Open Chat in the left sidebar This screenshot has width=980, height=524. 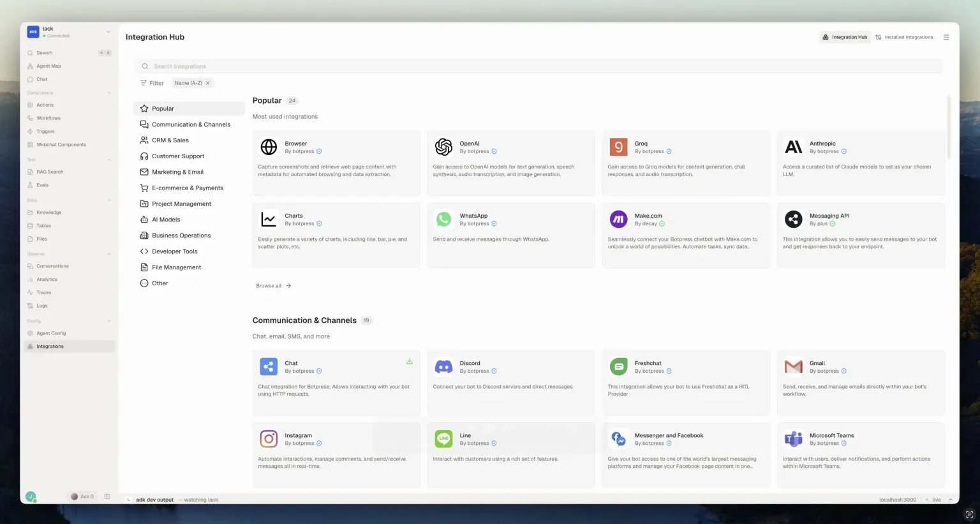pos(70,80)
